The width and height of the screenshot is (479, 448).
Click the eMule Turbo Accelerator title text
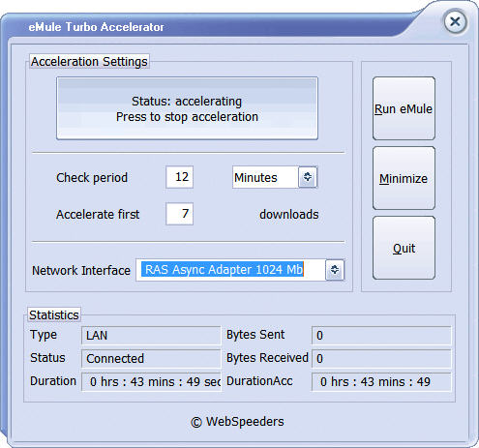point(96,27)
